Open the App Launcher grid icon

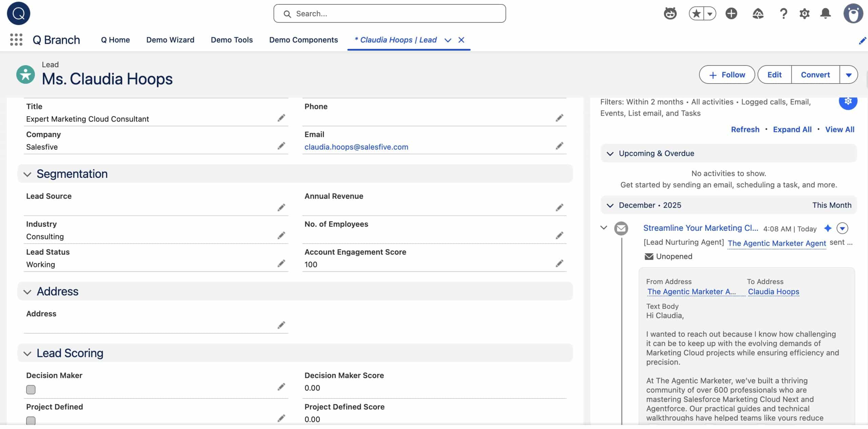[x=16, y=40]
